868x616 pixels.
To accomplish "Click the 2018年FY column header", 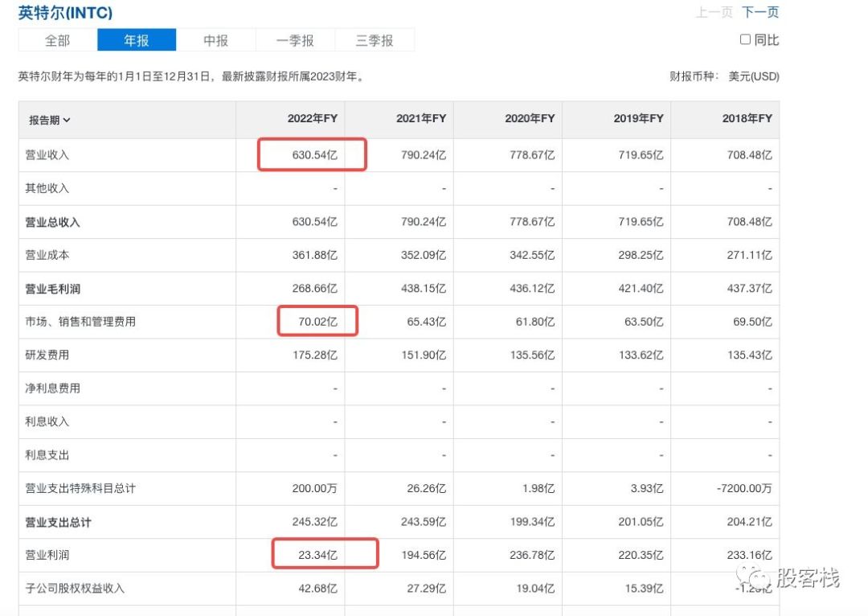I will click(x=747, y=118).
